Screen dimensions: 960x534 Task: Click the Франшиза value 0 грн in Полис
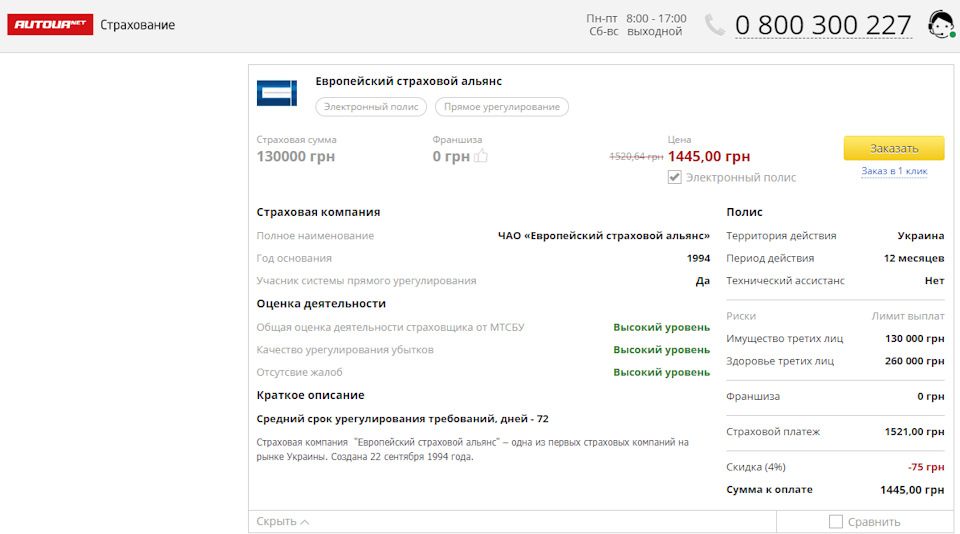931,397
